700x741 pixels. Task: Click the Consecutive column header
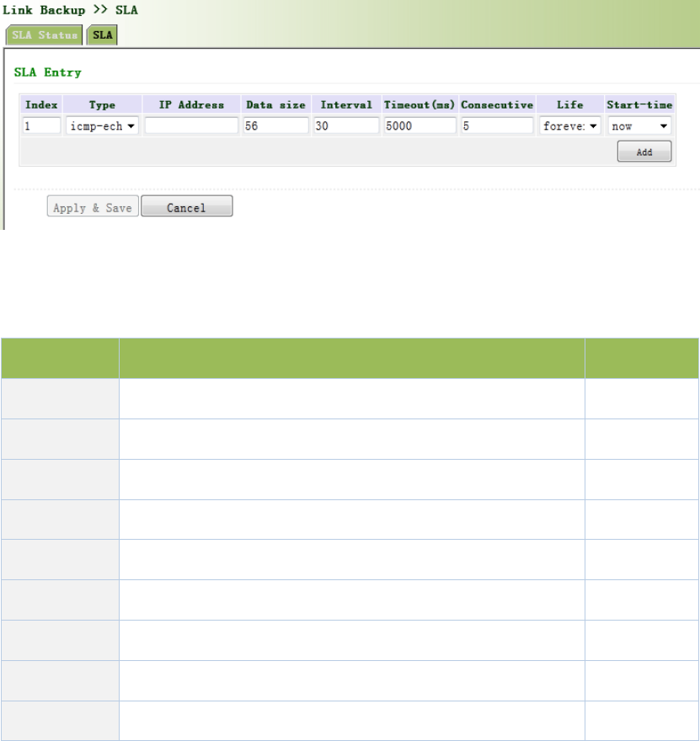pos(497,105)
